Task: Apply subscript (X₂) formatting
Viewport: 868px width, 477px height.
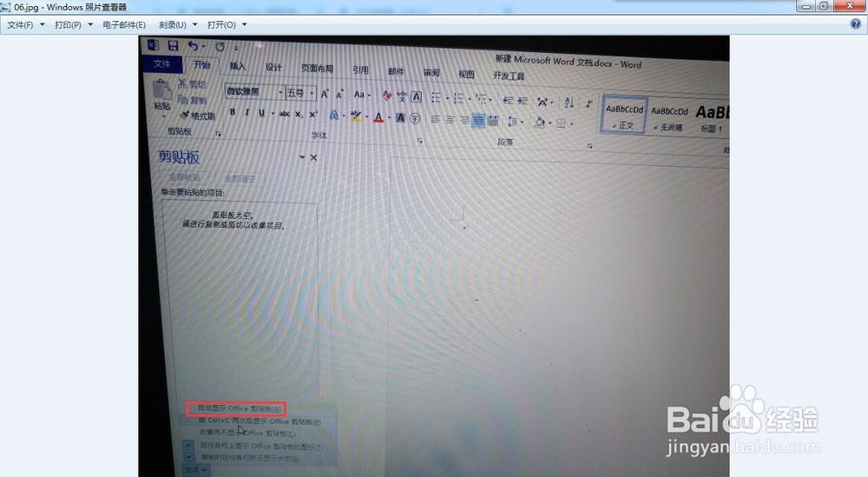Action: coord(299,114)
